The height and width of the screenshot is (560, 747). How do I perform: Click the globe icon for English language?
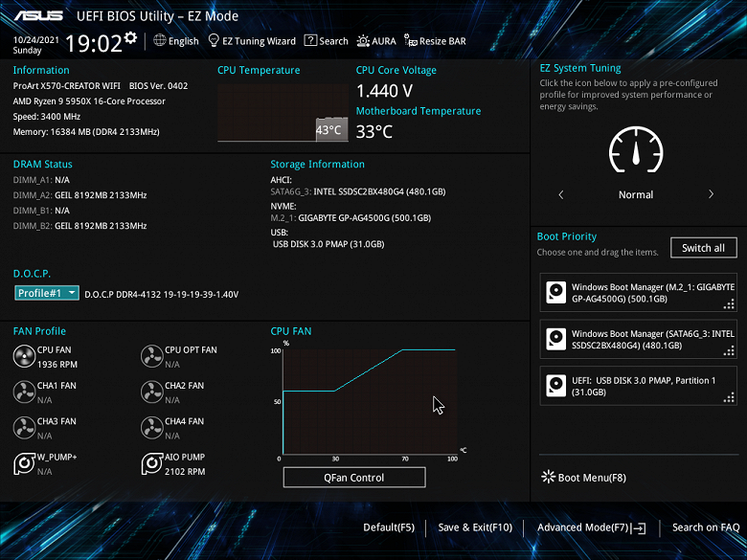(160, 40)
